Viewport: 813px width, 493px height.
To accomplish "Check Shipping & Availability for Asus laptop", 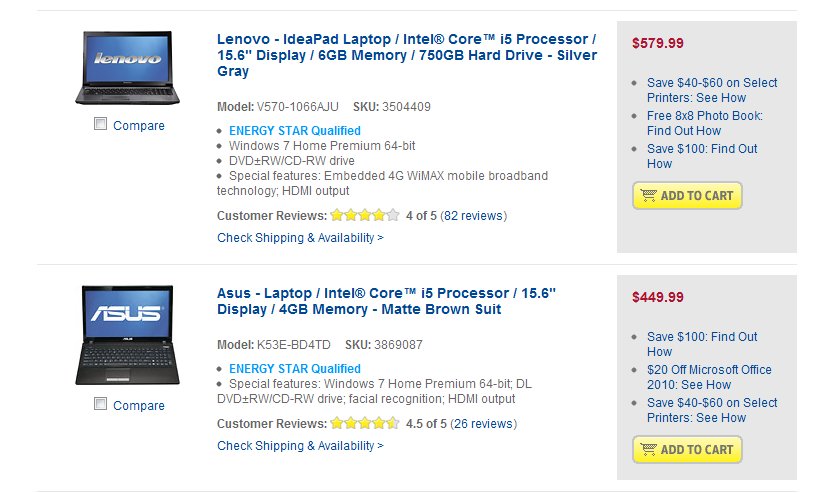I will (x=300, y=445).
